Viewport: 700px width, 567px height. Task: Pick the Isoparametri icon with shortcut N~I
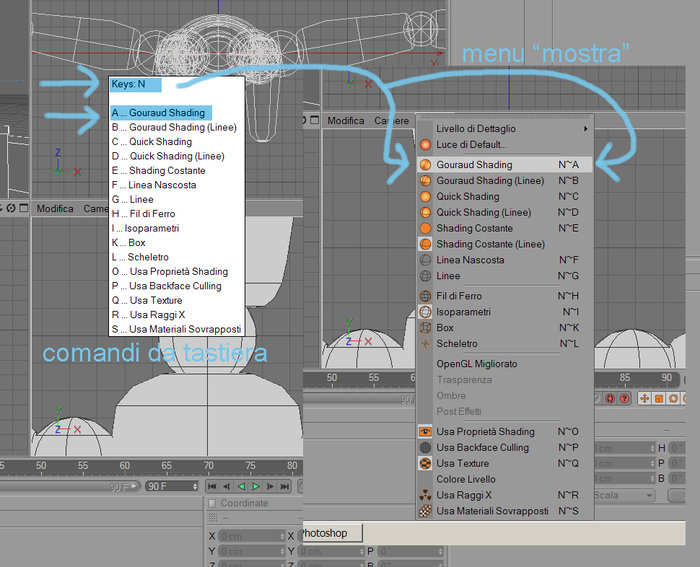click(425, 312)
